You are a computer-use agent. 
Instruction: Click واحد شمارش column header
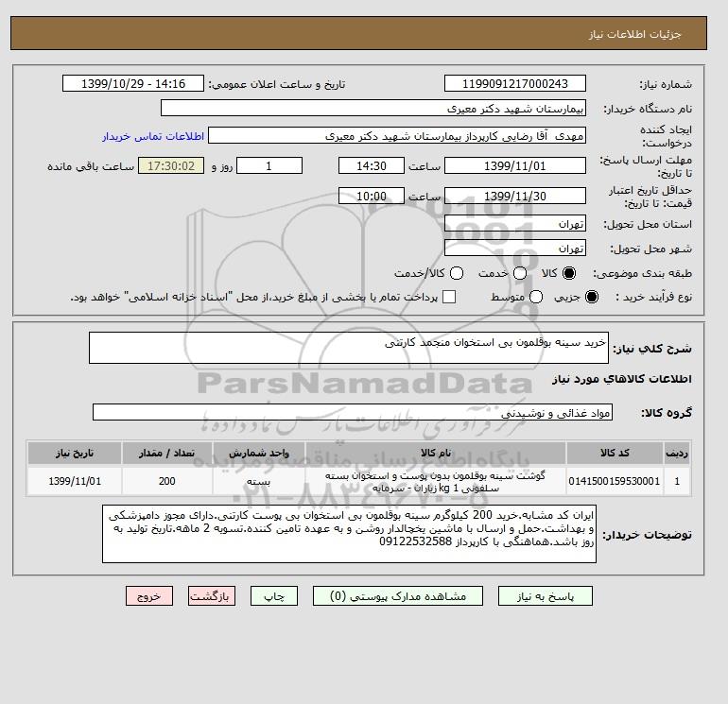pyautogui.click(x=259, y=453)
